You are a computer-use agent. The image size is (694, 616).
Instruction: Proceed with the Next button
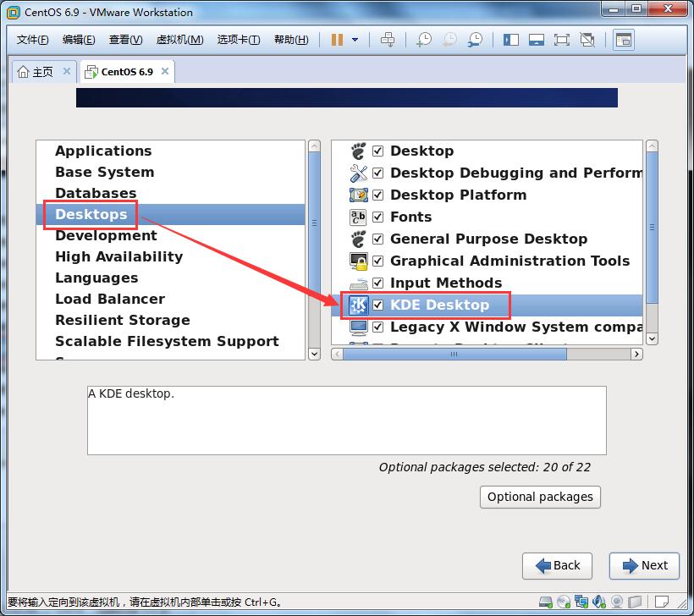(644, 565)
